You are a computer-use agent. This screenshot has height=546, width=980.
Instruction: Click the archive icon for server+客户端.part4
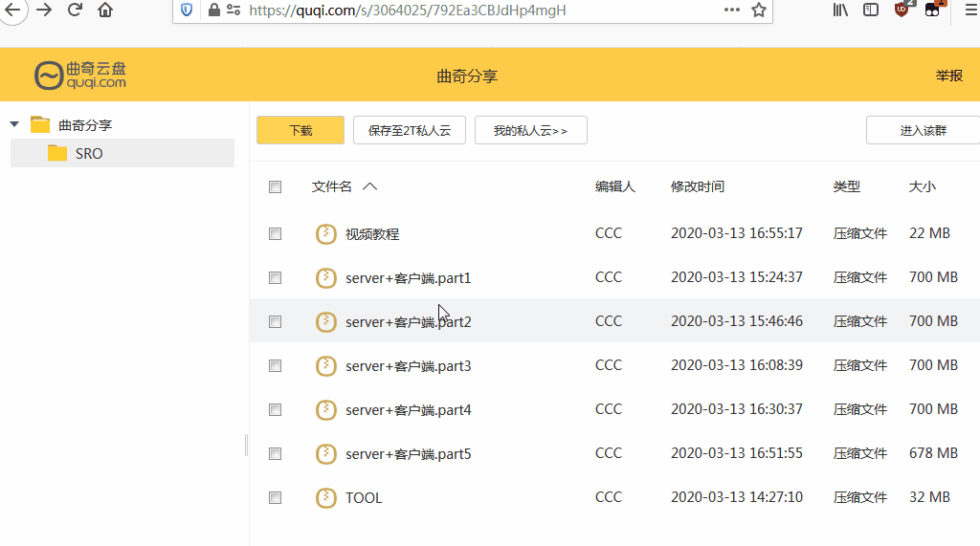325,410
